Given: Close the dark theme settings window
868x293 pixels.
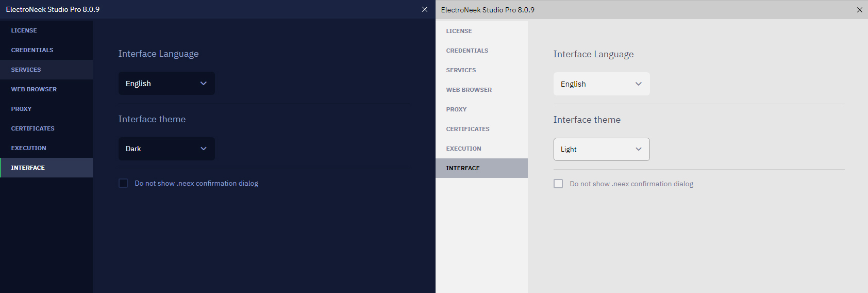Looking at the screenshot, I should point(425,9).
